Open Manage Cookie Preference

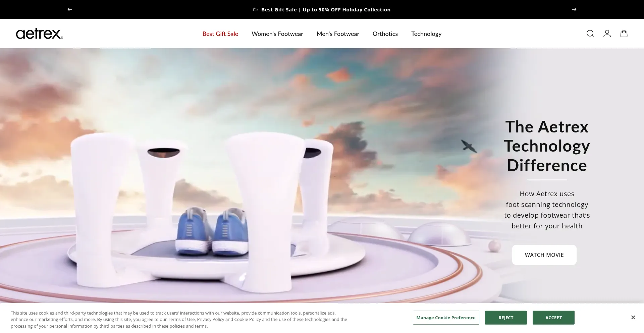pyautogui.click(x=446, y=318)
